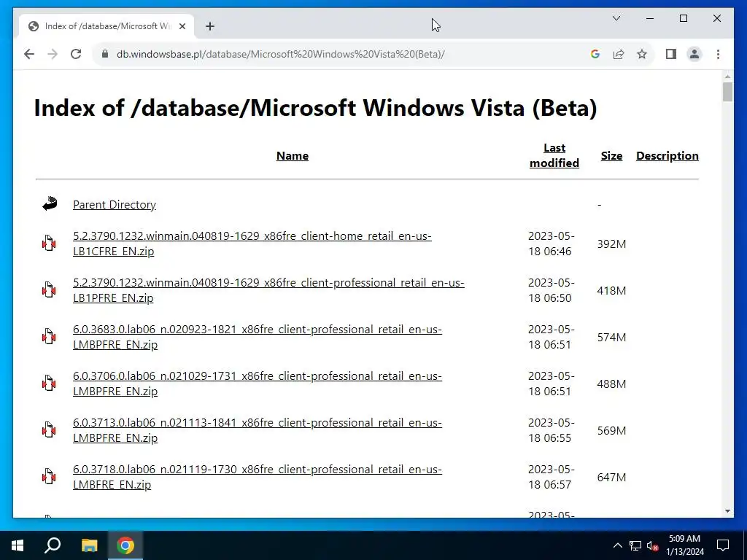Download the 6.0.3718.0.lab06_n LMBFRE_EN.zip file
Viewport: 747px width, 560px height.
pos(258,477)
